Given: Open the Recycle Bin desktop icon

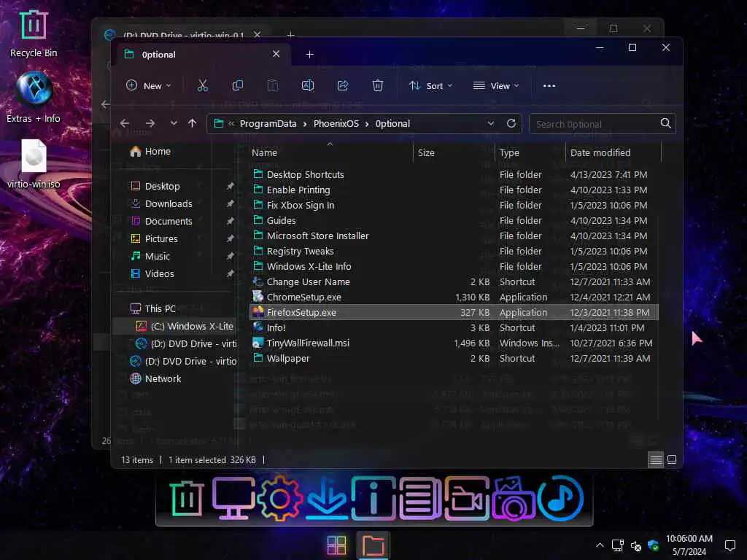Looking at the screenshot, I should [x=34, y=34].
